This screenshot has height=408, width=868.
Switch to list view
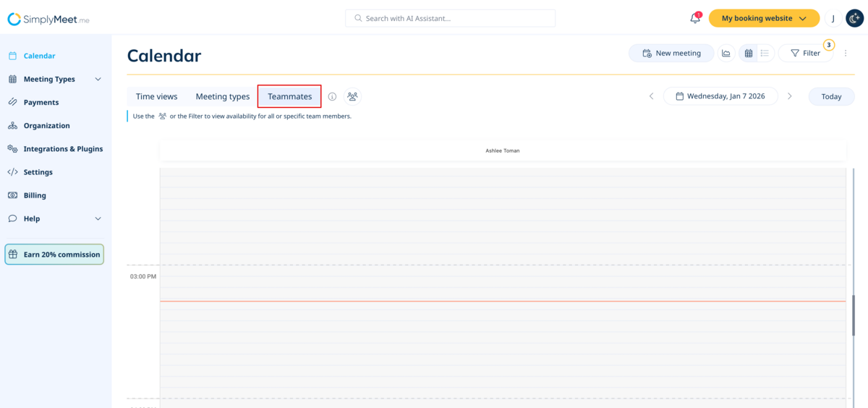coord(765,53)
